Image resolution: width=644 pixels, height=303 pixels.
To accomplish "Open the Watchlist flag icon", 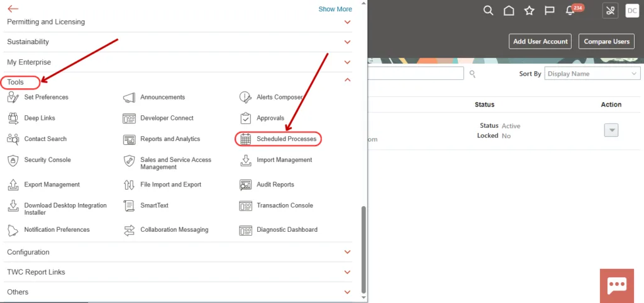I will point(550,11).
